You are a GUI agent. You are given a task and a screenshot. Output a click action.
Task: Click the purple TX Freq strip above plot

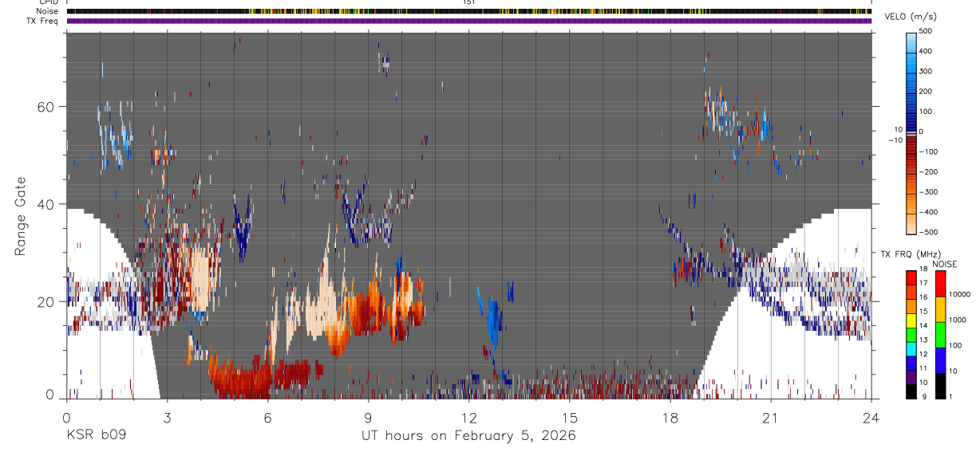click(469, 21)
